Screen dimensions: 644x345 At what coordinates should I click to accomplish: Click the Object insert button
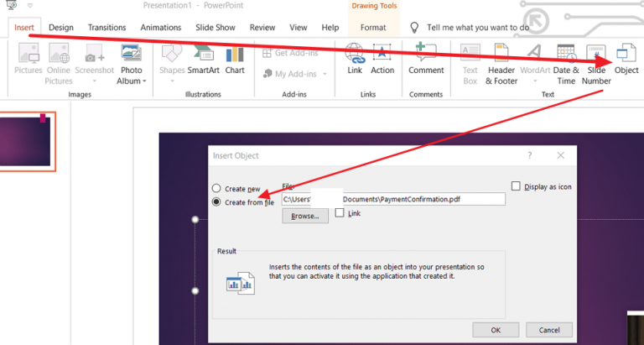[626, 60]
